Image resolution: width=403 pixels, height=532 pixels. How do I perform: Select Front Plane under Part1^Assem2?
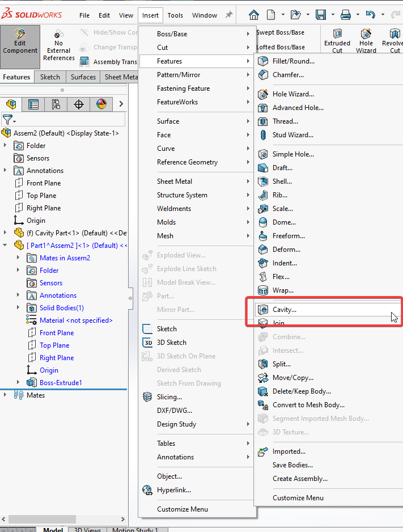[x=57, y=333]
